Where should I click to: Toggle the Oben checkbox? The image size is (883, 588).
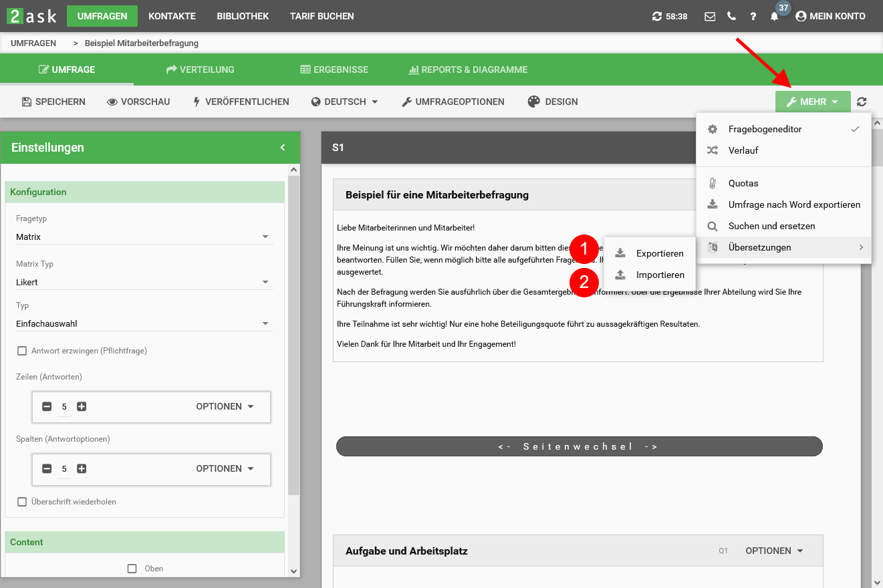pyautogui.click(x=132, y=569)
